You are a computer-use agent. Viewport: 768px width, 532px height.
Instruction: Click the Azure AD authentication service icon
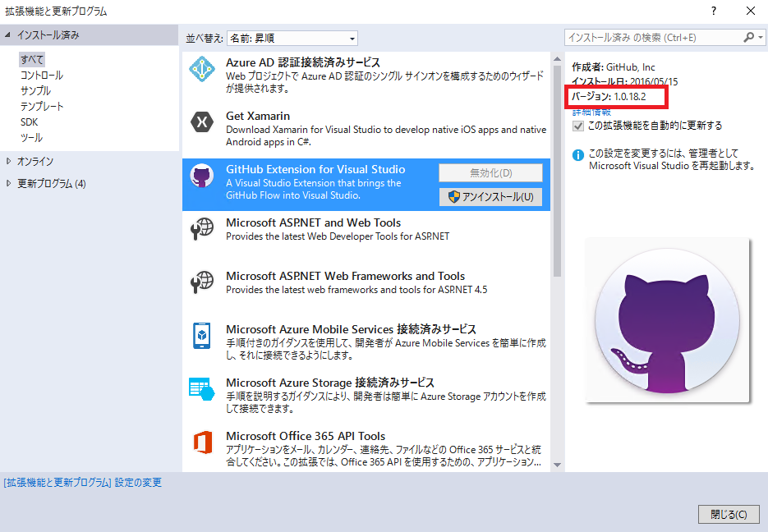point(202,69)
